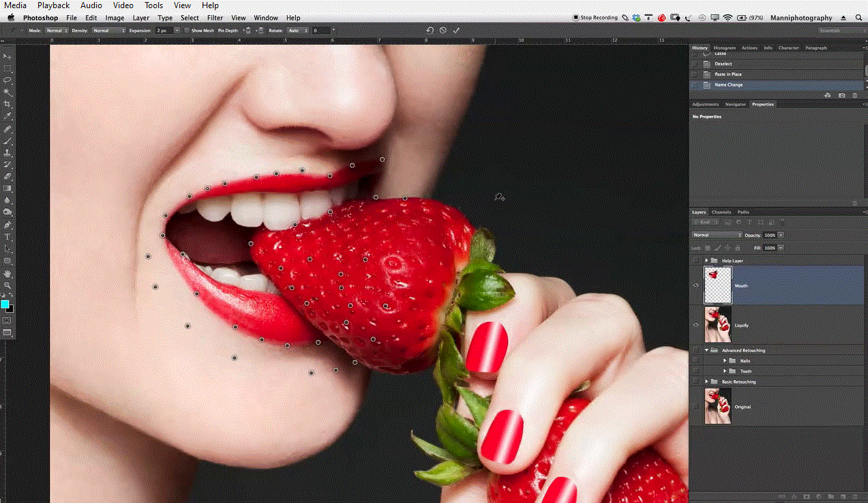This screenshot has height=503, width=868.
Task: Collapse the Advanced Retouching group
Action: click(x=706, y=350)
